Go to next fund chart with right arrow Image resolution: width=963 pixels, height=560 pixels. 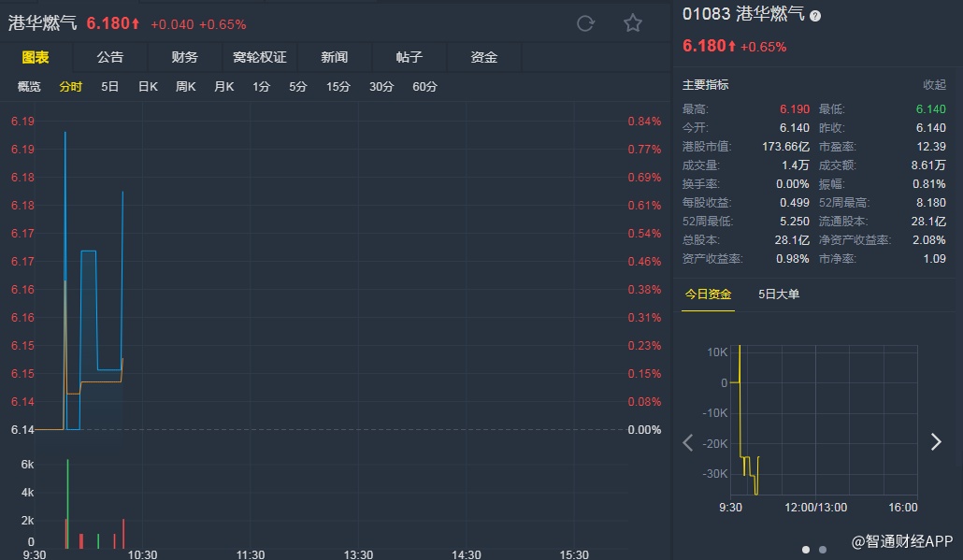pyautogui.click(x=936, y=442)
